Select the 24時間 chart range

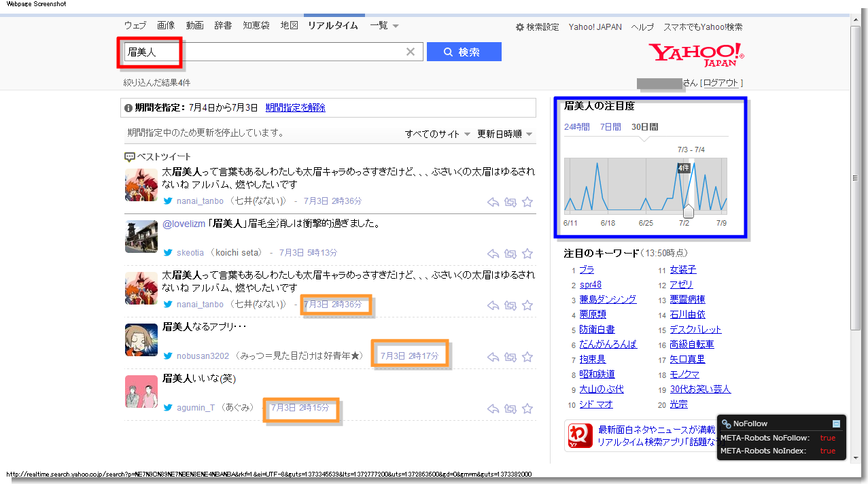click(577, 127)
